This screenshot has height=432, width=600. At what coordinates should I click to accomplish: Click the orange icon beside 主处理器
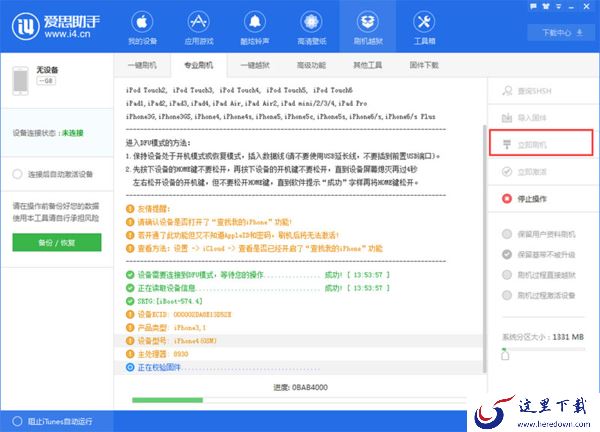coord(130,354)
